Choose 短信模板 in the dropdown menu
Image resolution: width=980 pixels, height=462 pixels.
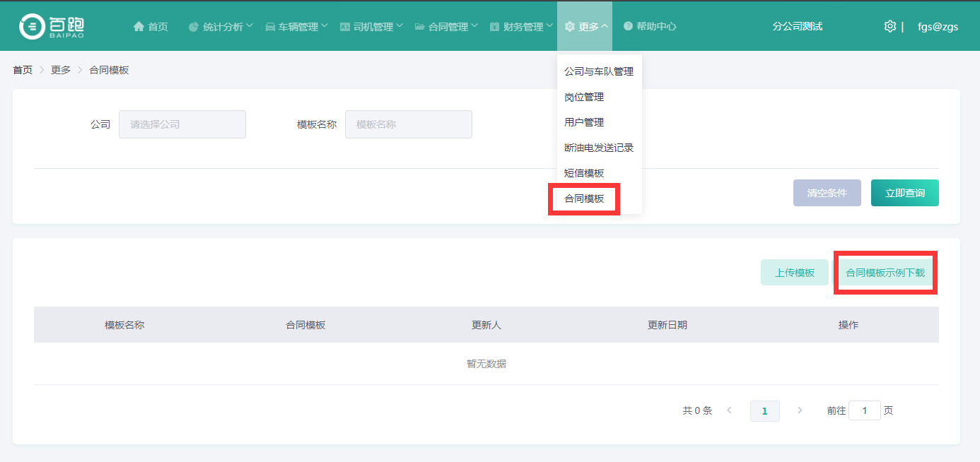pyautogui.click(x=584, y=173)
